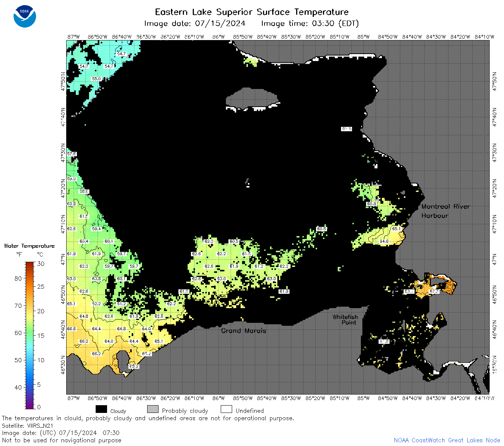Click the °C unit label on legend

pyautogui.click(x=40, y=254)
